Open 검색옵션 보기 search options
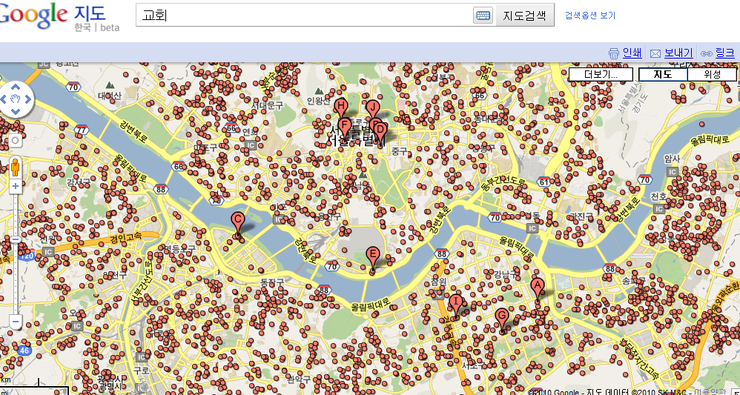This screenshot has width=740, height=395. 590,16
